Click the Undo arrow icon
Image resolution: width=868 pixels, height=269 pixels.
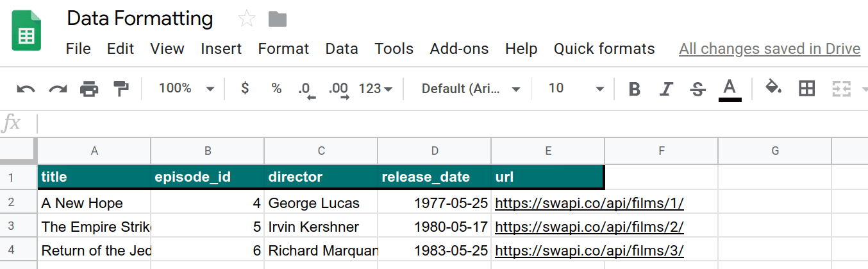(x=26, y=89)
